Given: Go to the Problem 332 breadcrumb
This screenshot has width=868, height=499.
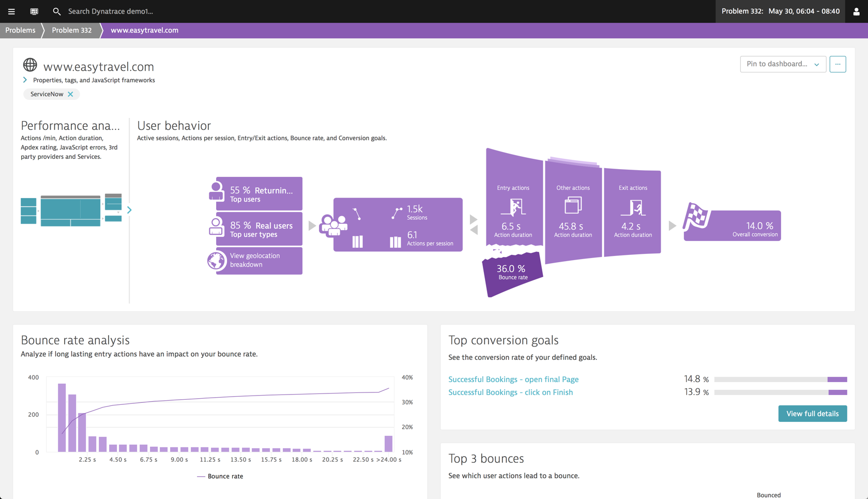Looking at the screenshot, I should (x=72, y=31).
